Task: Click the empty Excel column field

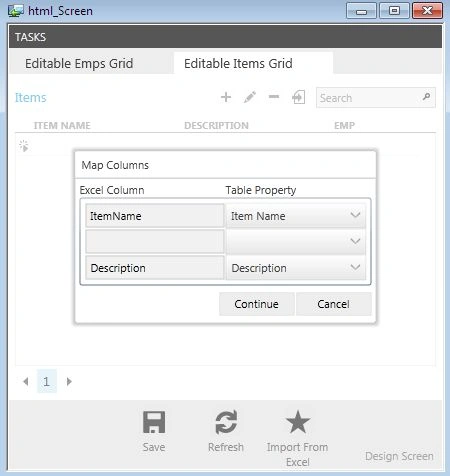Action: [x=155, y=242]
